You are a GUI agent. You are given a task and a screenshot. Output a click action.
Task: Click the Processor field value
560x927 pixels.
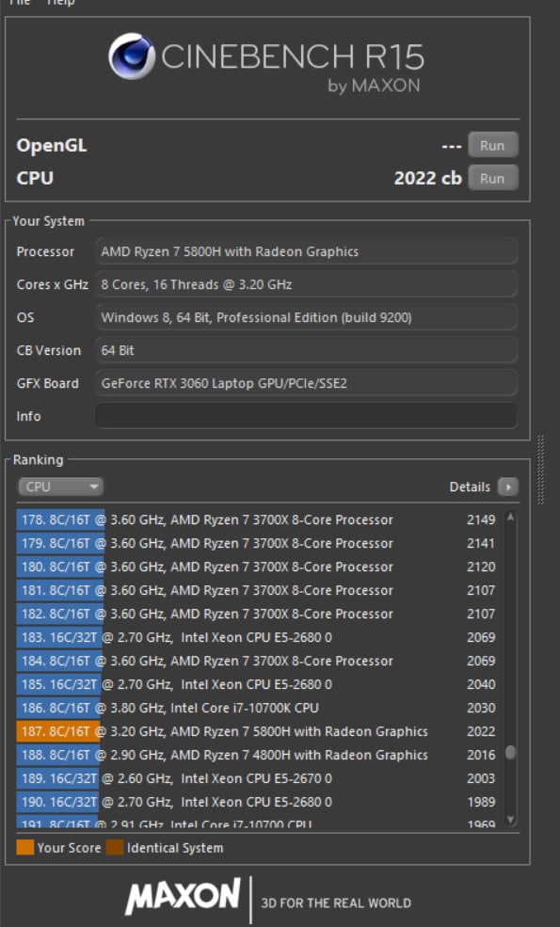[x=306, y=251]
